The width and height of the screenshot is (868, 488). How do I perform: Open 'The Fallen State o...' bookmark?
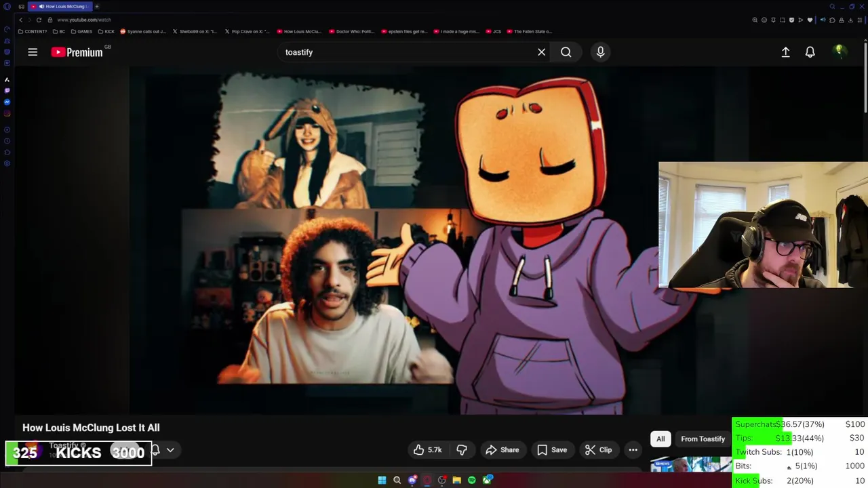(529, 31)
